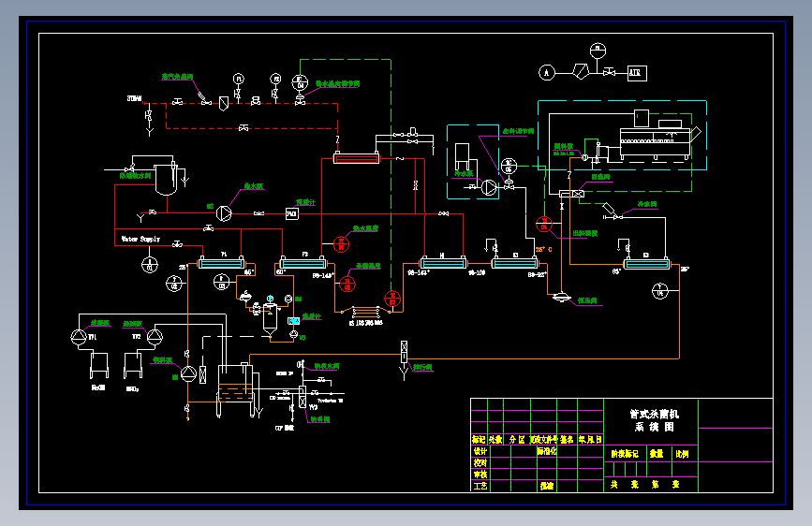Select the red TI 02 sterilization temperature circle
This screenshot has height=526, width=812.
(347, 285)
